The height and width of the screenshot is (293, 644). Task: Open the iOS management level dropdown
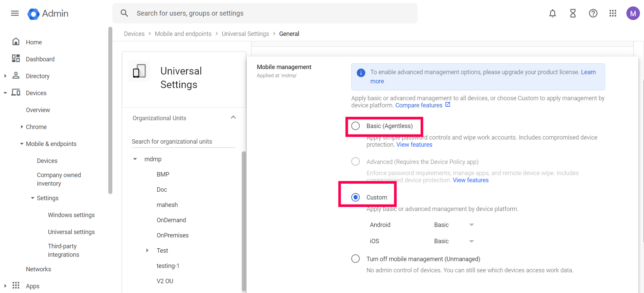[x=454, y=241]
